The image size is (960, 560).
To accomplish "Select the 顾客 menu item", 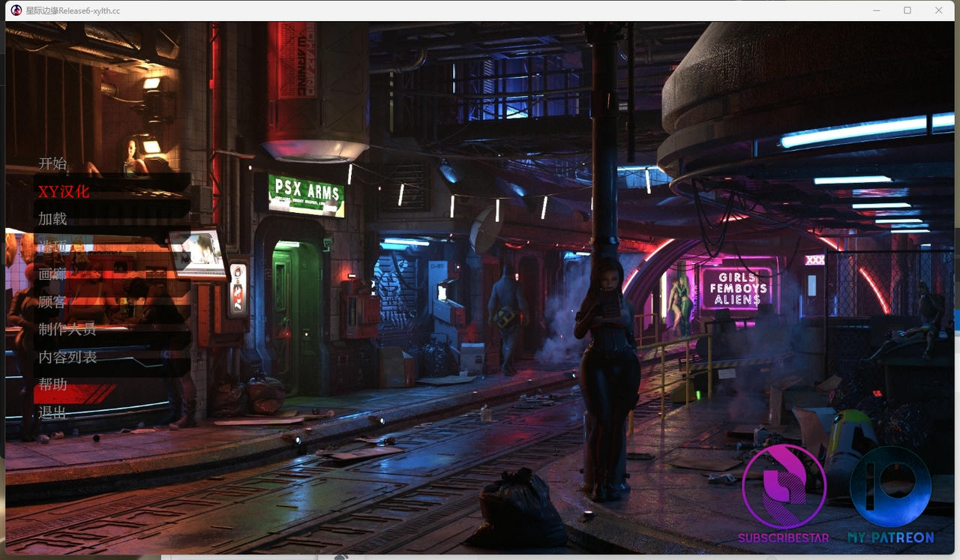I will point(52,302).
